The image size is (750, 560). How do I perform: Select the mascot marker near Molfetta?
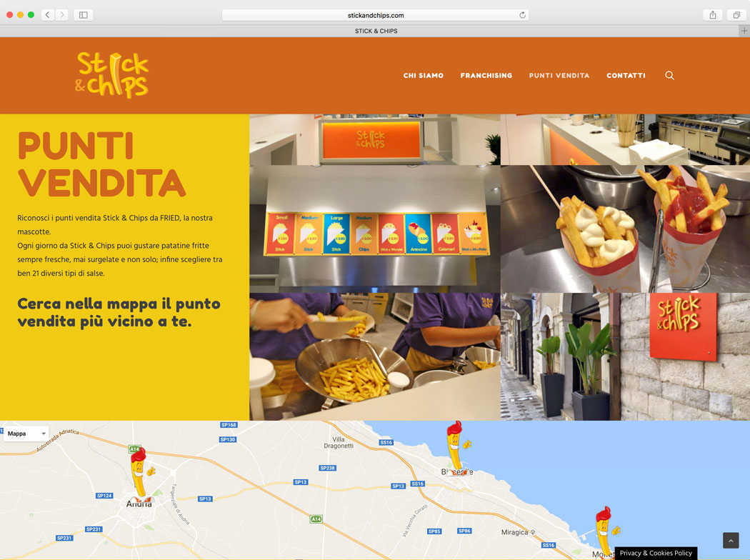click(x=606, y=532)
